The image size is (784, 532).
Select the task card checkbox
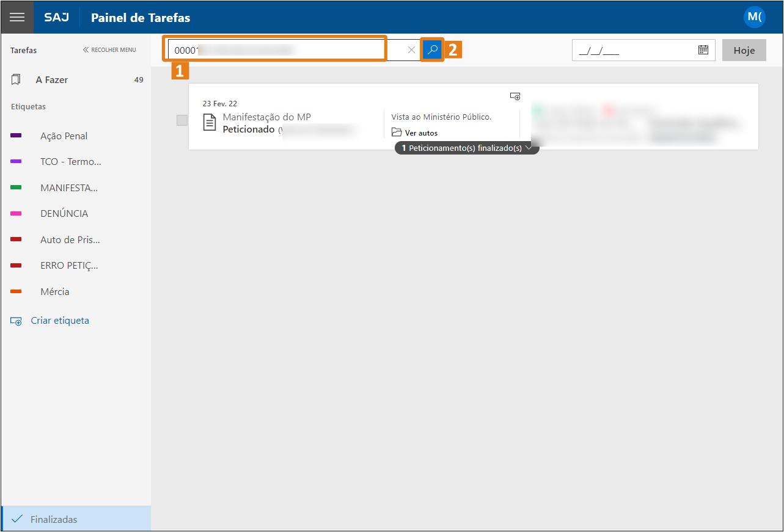click(x=182, y=120)
